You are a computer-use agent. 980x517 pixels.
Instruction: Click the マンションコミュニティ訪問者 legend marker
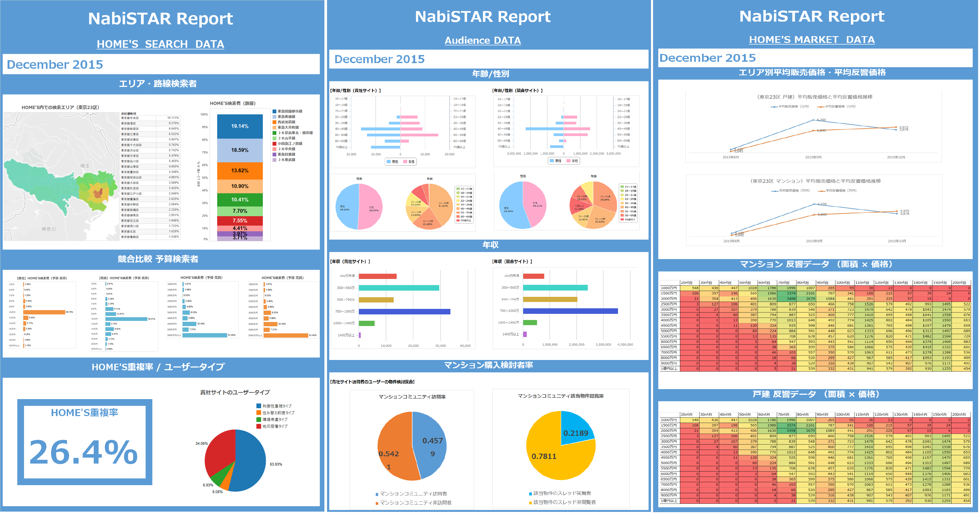tap(377, 494)
